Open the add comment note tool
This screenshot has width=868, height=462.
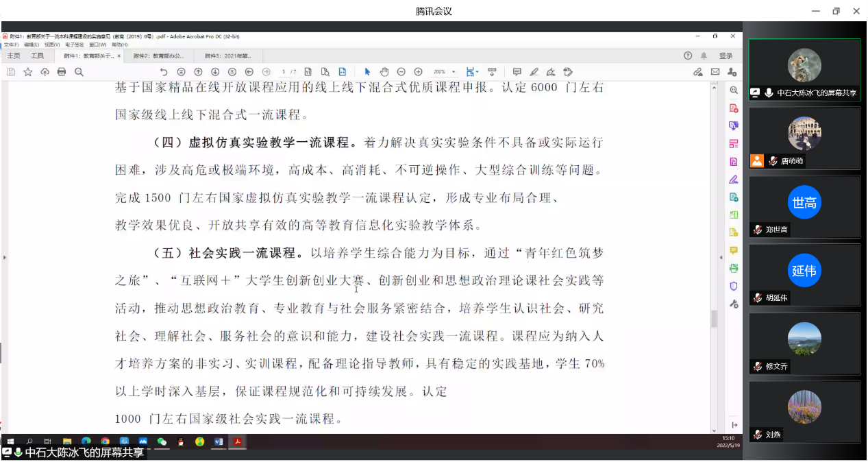[x=517, y=72]
